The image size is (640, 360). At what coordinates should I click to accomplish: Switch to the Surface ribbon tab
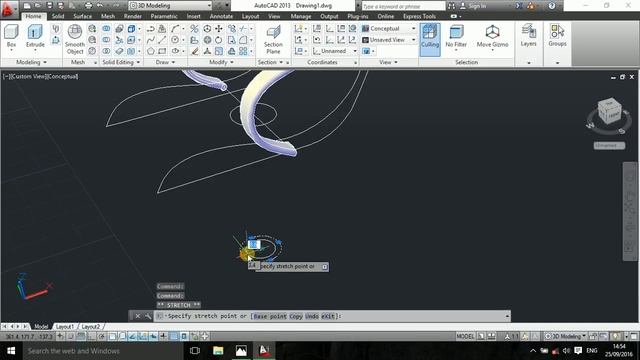(x=82, y=16)
